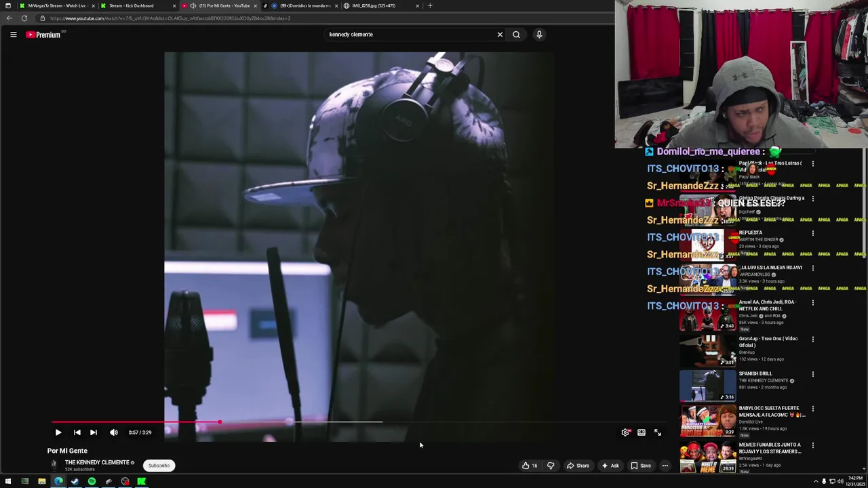Screen dimensions: 868x488
Task: Share the video
Action: [x=578, y=466]
